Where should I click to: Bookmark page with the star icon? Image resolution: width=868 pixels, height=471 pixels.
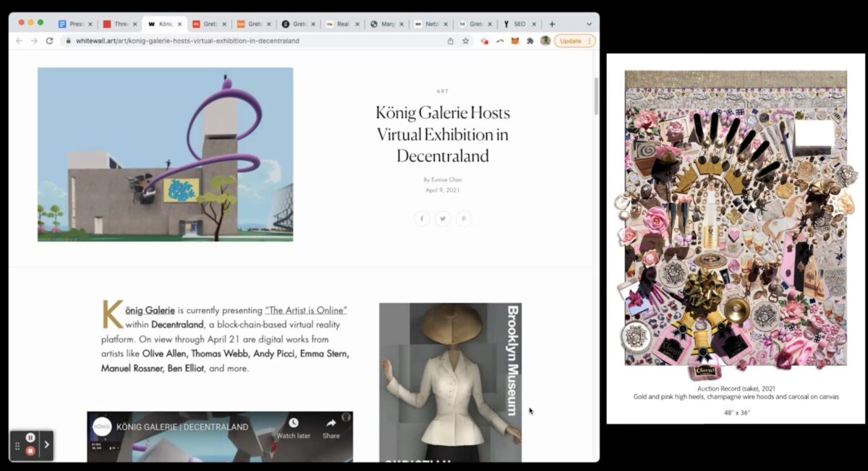click(x=466, y=41)
